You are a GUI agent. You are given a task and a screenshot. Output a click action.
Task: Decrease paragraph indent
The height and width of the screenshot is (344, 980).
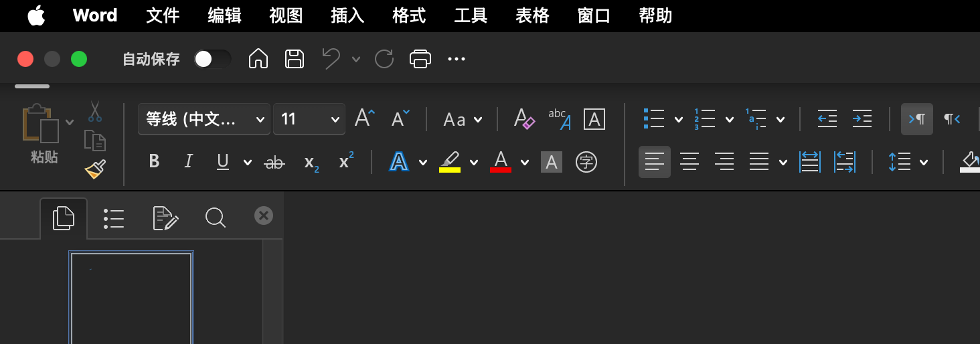pos(827,119)
